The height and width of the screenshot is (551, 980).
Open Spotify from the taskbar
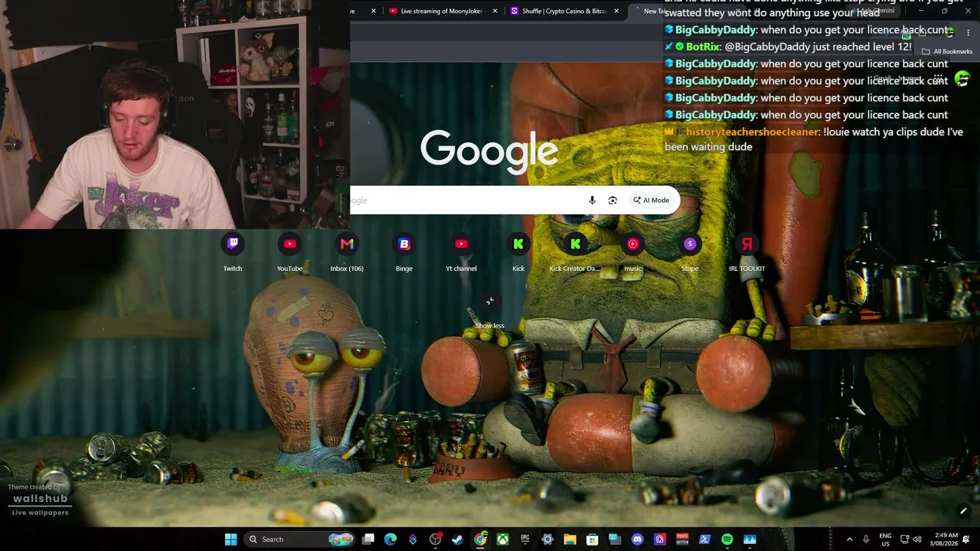point(727,540)
